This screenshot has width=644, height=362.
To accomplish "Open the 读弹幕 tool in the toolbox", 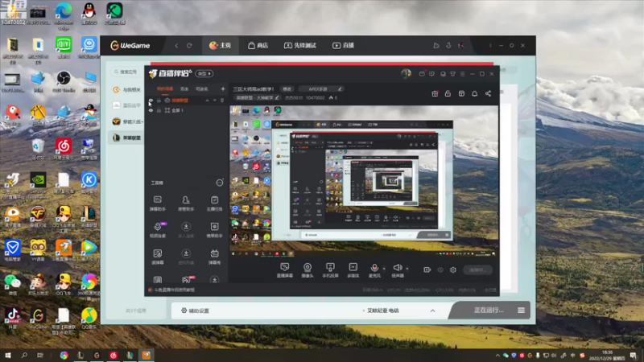I will 157,257.
